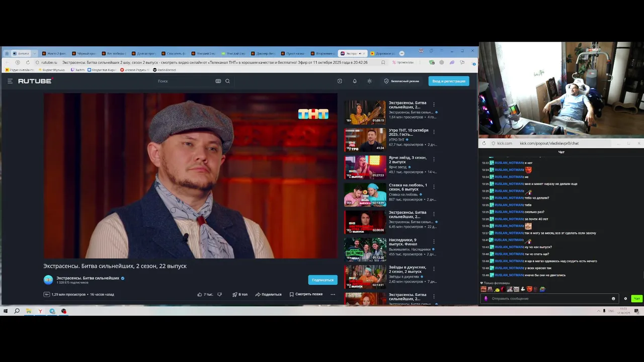This screenshot has height=362, width=644.
Task: Toggle the light/dark theme sun icon
Action: pyautogui.click(x=369, y=81)
